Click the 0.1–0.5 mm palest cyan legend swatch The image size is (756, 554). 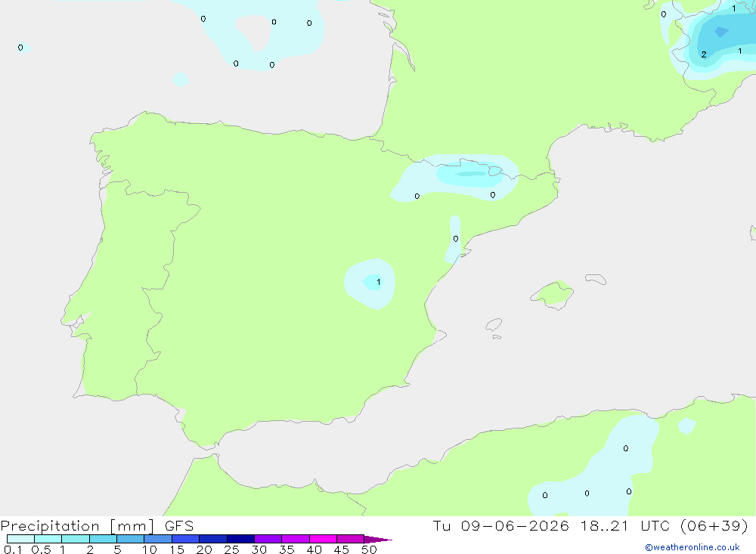pos(20,539)
